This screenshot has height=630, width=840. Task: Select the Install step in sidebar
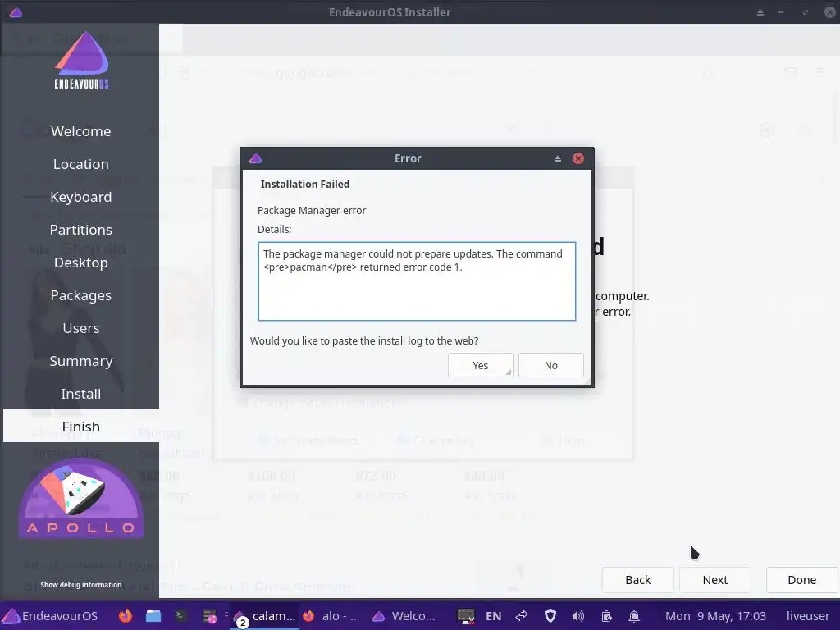coord(81,394)
